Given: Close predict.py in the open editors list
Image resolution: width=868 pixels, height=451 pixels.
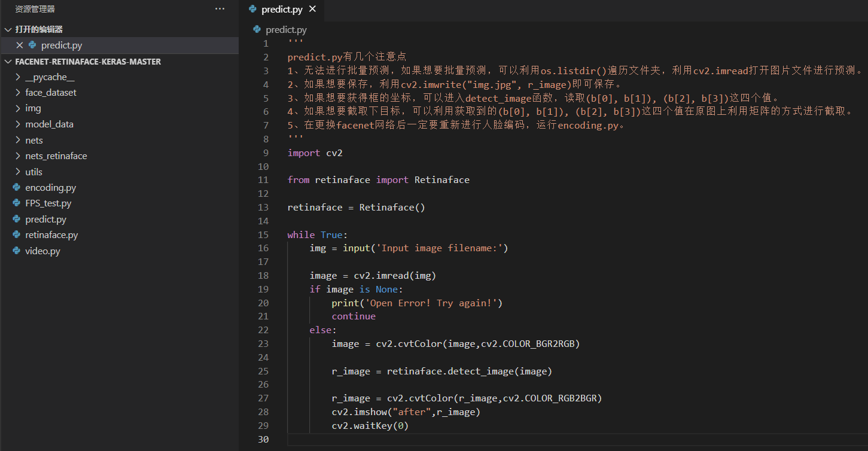Looking at the screenshot, I should coord(19,45).
